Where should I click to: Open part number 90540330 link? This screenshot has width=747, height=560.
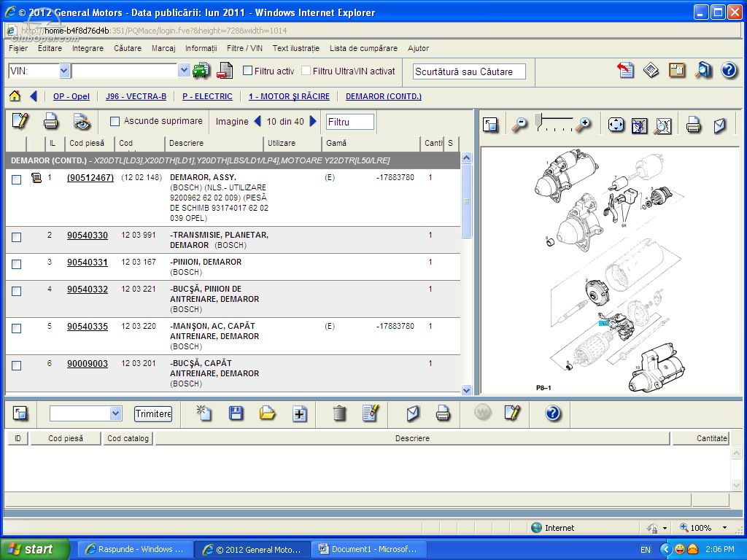88,236
